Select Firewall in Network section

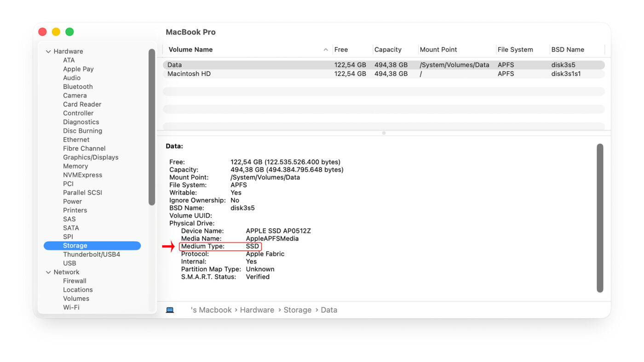[x=75, y=281]
